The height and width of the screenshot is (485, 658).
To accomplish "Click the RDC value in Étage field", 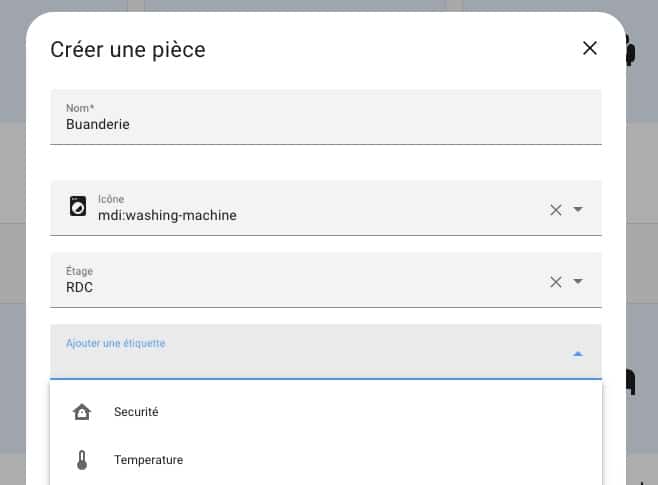I will (x=79, y=287).
